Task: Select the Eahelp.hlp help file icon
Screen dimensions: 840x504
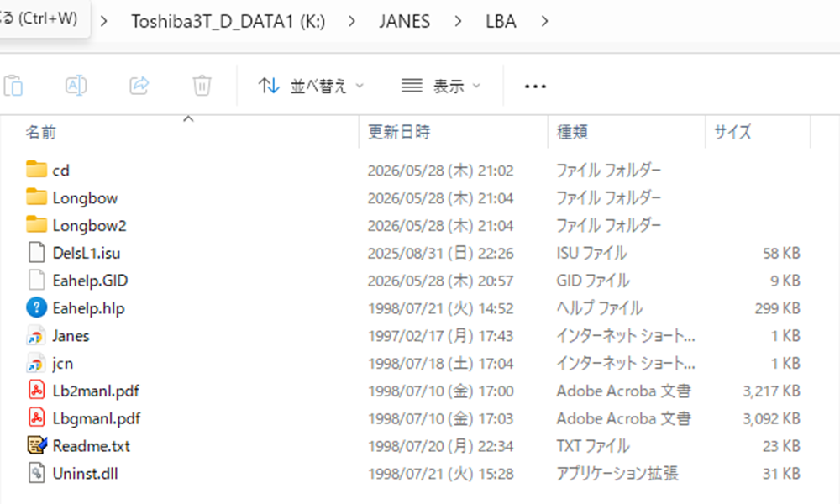Action: [36, 308]
